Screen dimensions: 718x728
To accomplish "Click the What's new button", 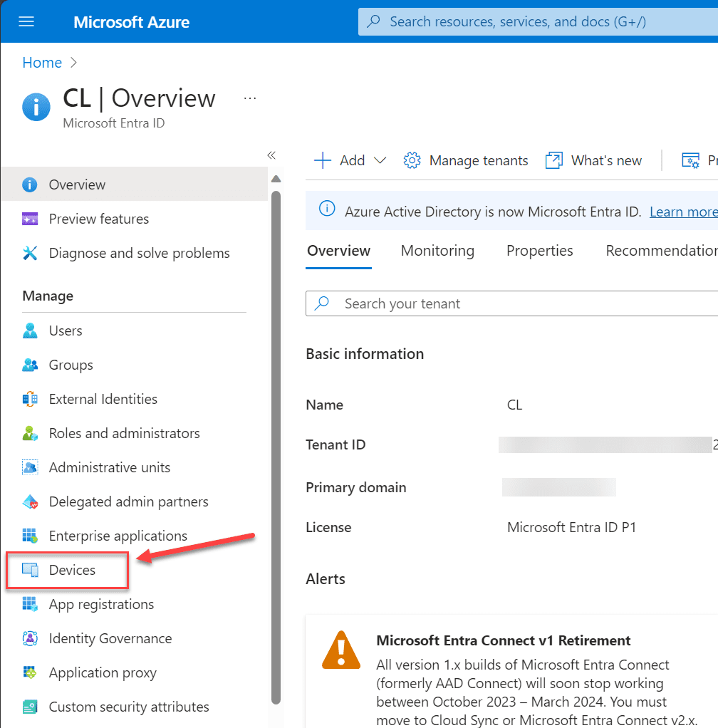I will [x=593, y=161].
